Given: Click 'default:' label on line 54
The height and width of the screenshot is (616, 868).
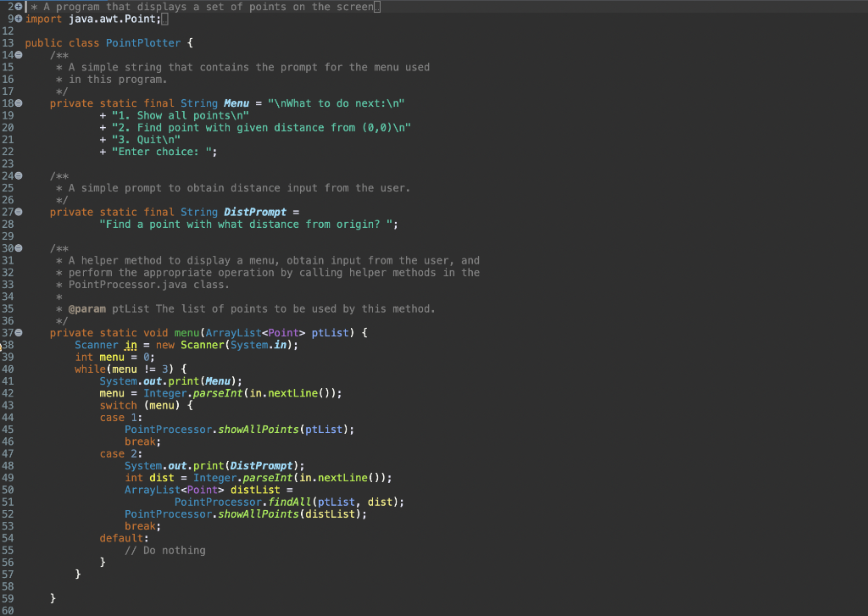Looking at the screenshot, I should coord(124,538).
